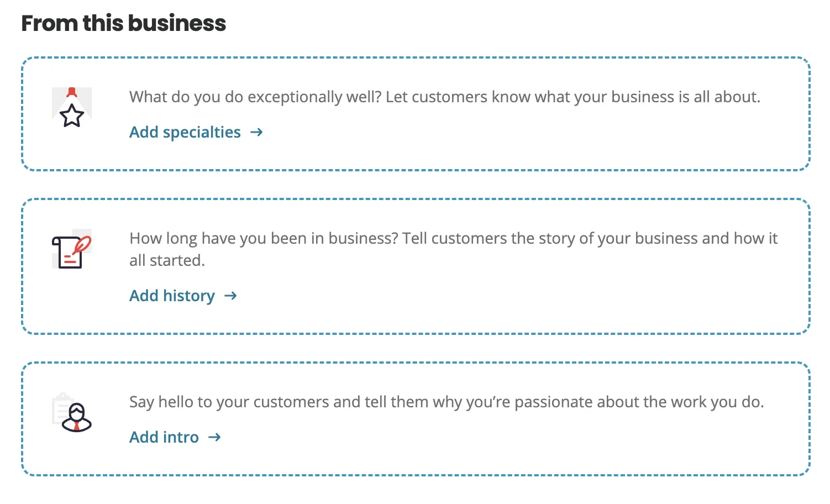830x504 pixels.
Task: Click the red quill feather on history icon
Action: click(82, 244)
